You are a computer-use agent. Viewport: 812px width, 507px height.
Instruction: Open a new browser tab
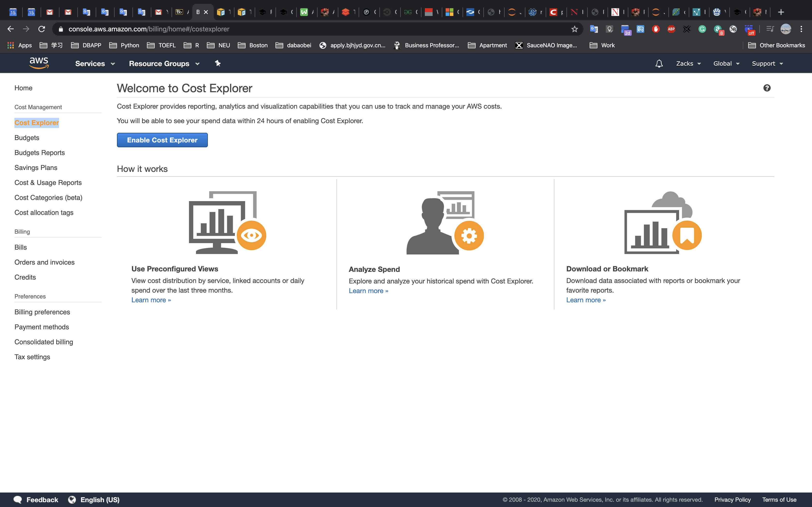[781, 12]
